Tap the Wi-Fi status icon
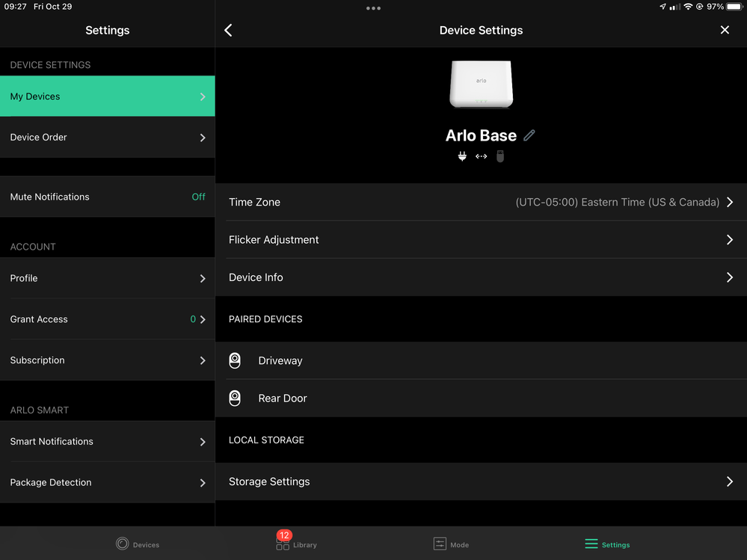This screenshot has width=747, height=560. click(x=688, y=7)
